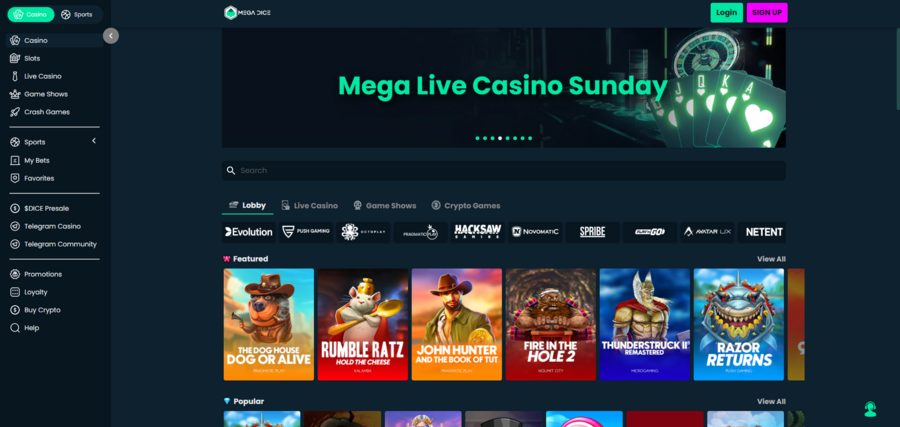
Task: Open the Help magnifier icon in sidebar
Action: point(15,328)
